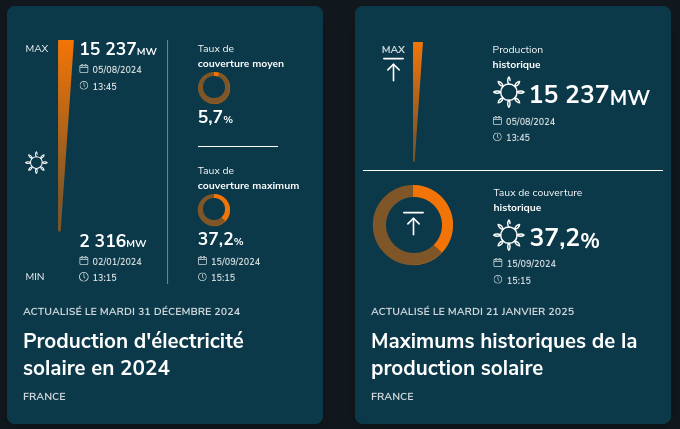This screenshot has width=680, height=429.
Task: Click the 2 316 MW minimum value
Action: click(x=113, y=241)
